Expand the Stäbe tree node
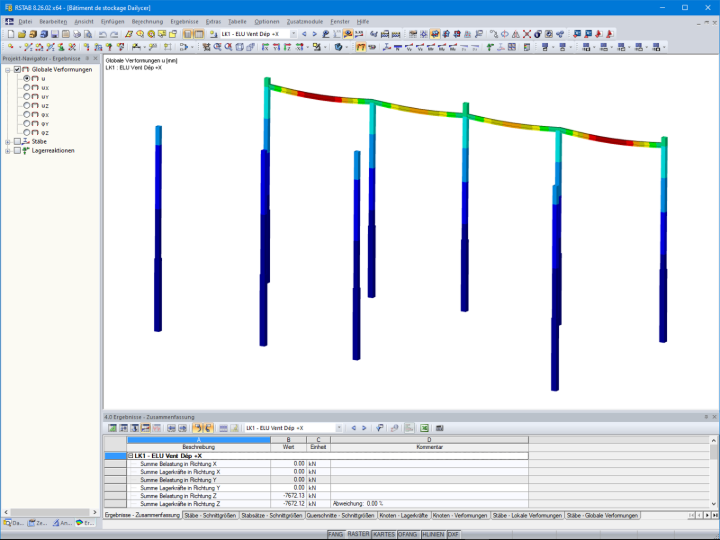720x540 pixels. click(8, 142)
